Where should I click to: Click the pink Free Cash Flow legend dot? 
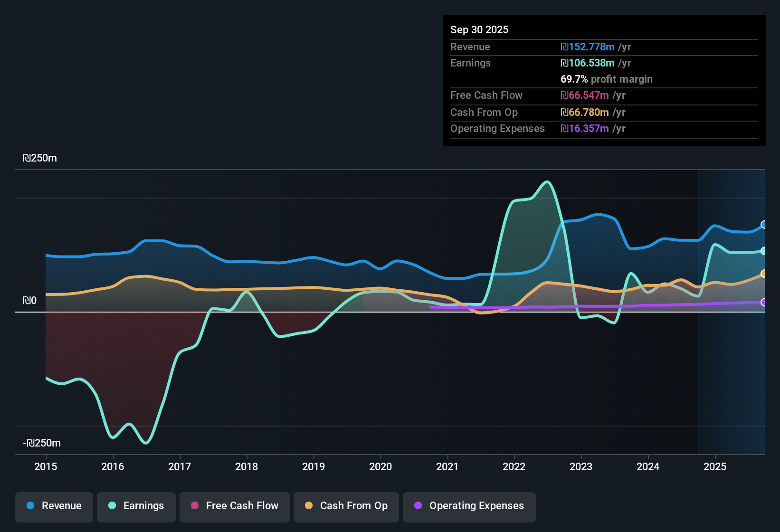[x=194, y=506]
